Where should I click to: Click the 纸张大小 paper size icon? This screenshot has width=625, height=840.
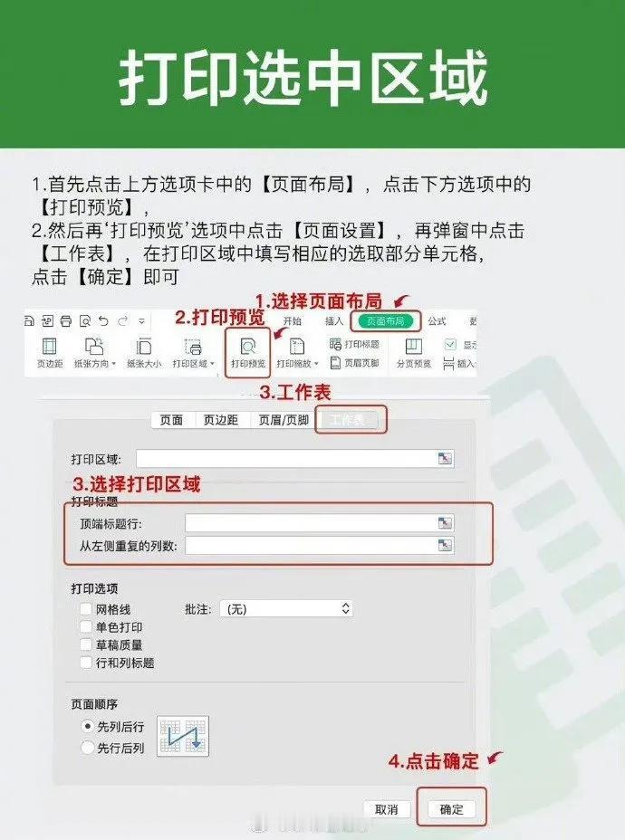tap(144, 352)
